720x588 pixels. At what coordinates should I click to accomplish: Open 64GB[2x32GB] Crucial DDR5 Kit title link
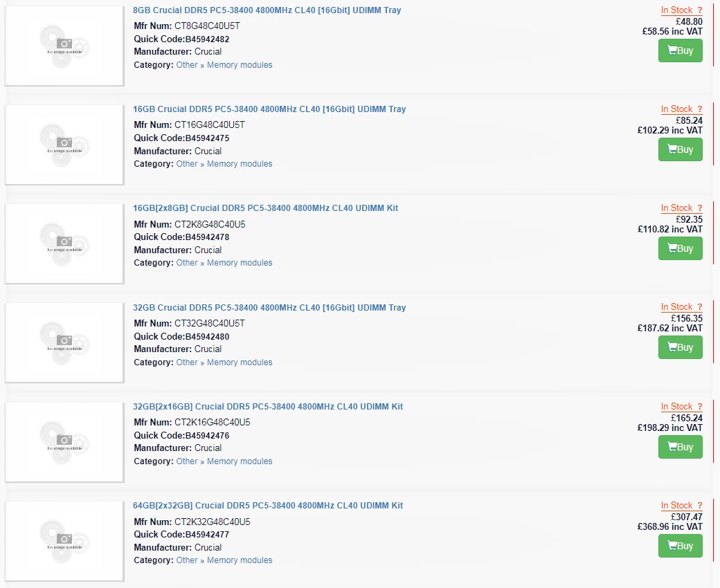(x=267, y=506)
